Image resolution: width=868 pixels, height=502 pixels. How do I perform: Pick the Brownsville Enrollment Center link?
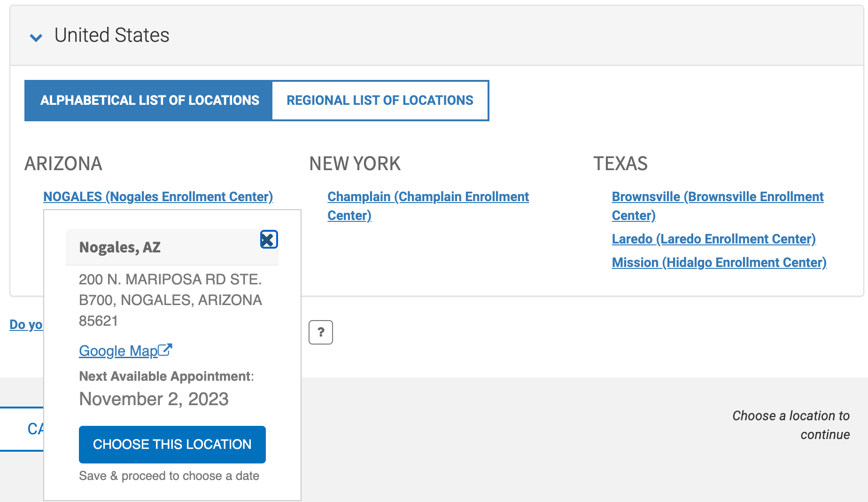[717, 197]
